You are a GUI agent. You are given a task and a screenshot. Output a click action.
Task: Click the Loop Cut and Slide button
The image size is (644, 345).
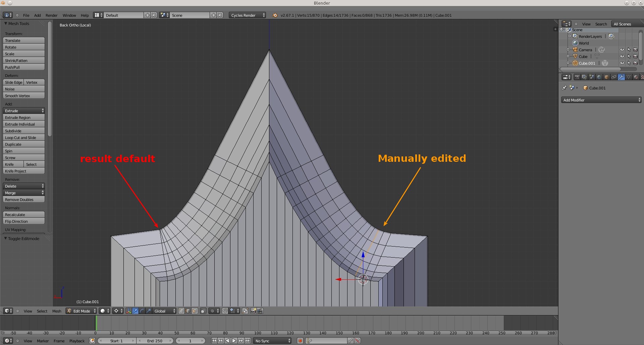tap(23, 138)
